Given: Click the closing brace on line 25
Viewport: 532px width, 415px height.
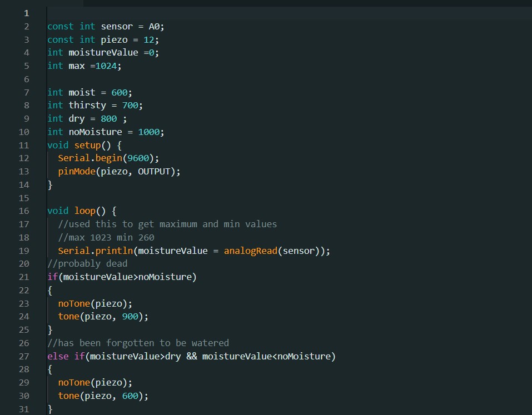Looking at the screenshot, I should tap(50, 330).
